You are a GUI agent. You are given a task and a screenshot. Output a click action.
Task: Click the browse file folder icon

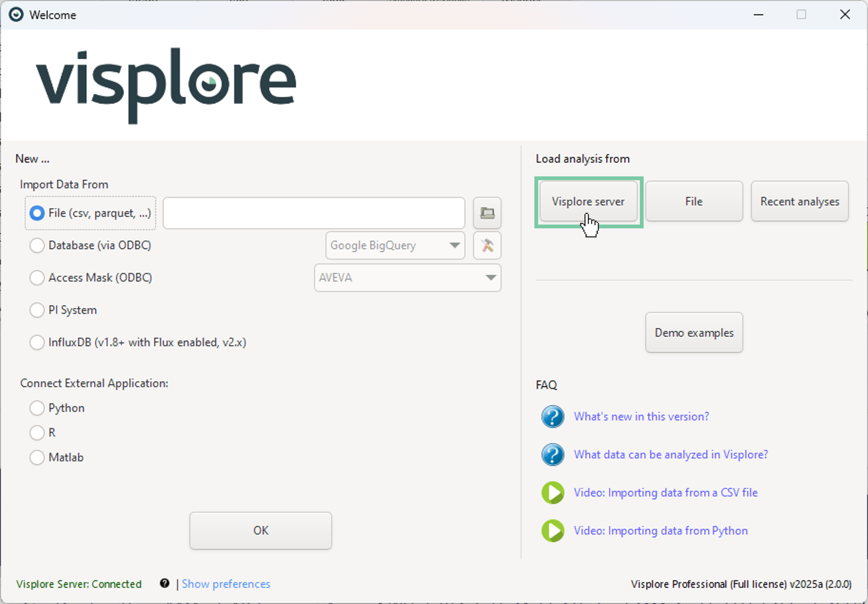pyautogui.click(x=487, y=213)
